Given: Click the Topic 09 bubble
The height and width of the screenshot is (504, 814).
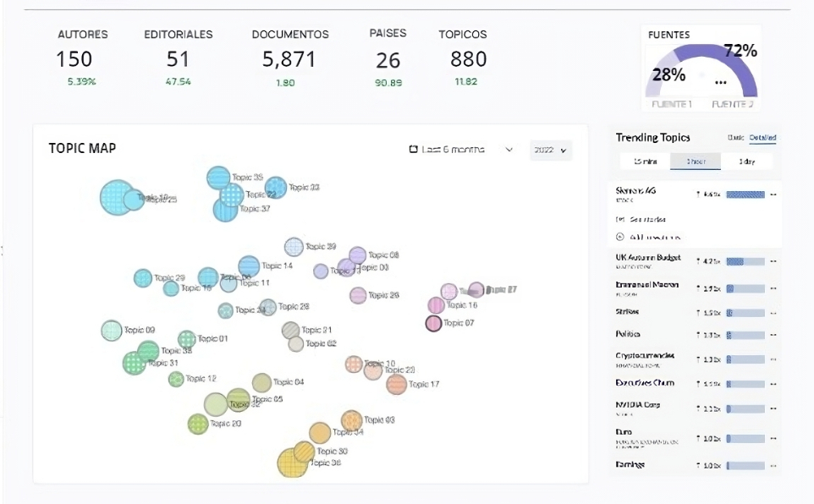Looking at the screenshot, I should pyautogui.click(x=112, y=331).
